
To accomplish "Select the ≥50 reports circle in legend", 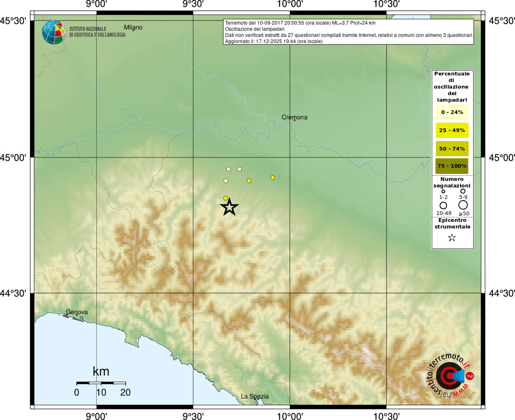I will pyautogui.click(x=463, y=205).
